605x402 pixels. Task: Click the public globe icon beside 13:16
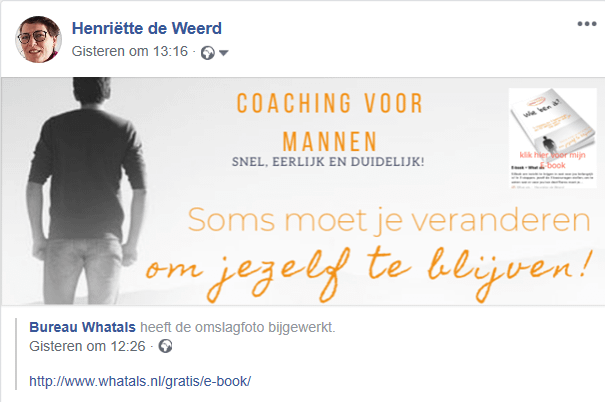208,53
